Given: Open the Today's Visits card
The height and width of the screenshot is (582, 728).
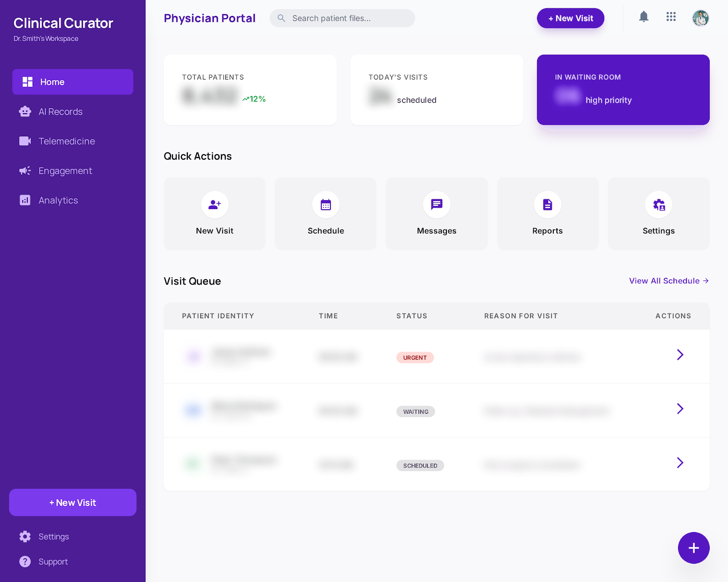Looking at the screenshot, I should pos(437,90).
